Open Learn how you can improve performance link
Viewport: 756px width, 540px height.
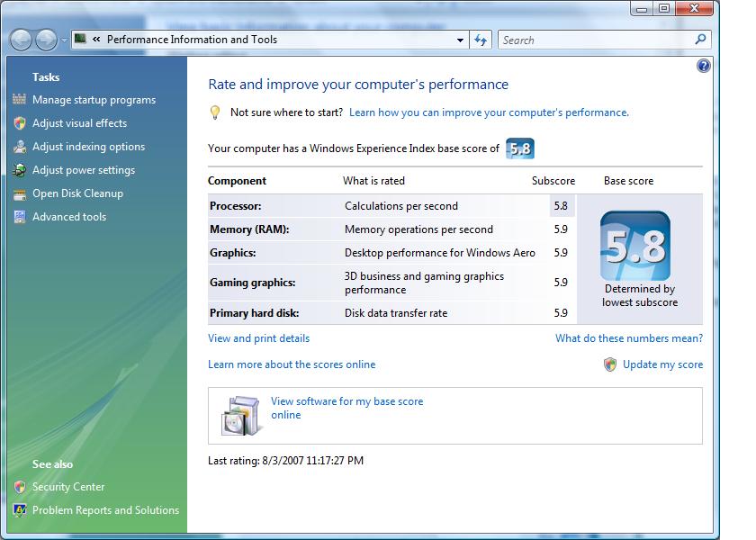(x=489, y=112)
